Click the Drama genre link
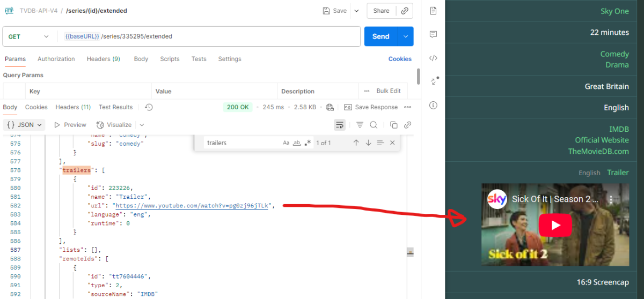This screenshot has height=299, width=644. pyautogui.click(x=617, y=65)
